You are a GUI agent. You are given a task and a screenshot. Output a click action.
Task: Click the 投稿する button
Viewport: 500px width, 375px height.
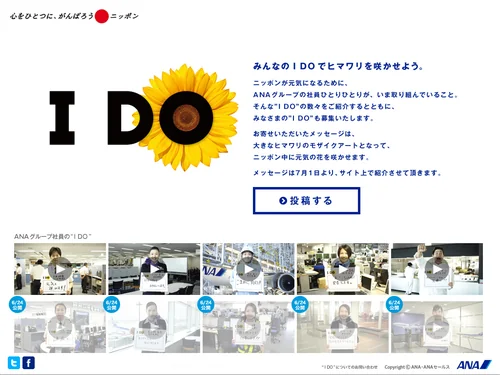click(306, 201)
